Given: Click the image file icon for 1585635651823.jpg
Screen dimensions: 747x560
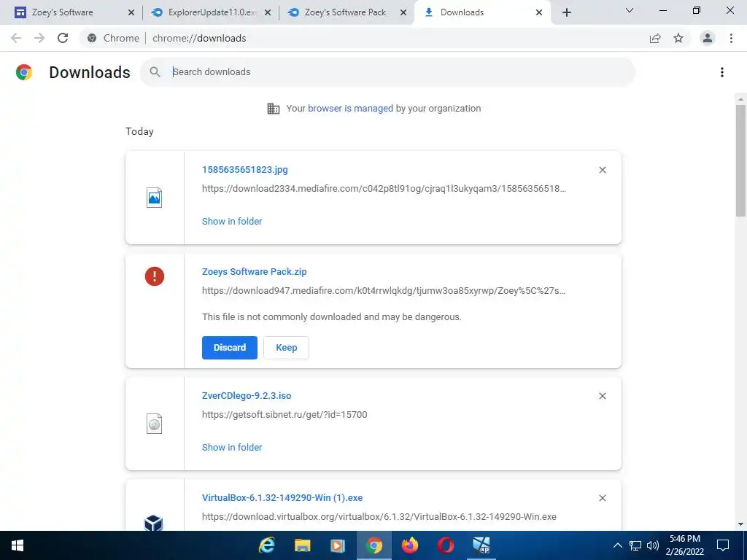Looking at the screenshot, I should (155, 198).
